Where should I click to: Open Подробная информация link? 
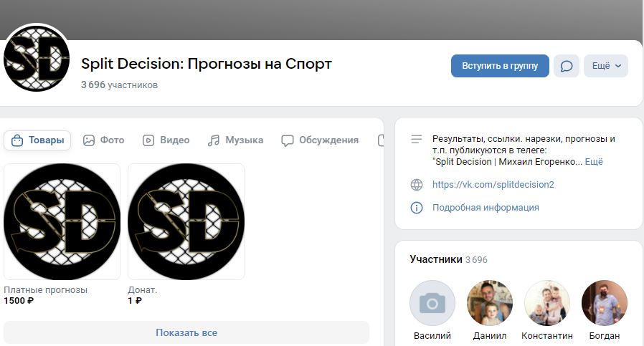(x=486, y=208)
